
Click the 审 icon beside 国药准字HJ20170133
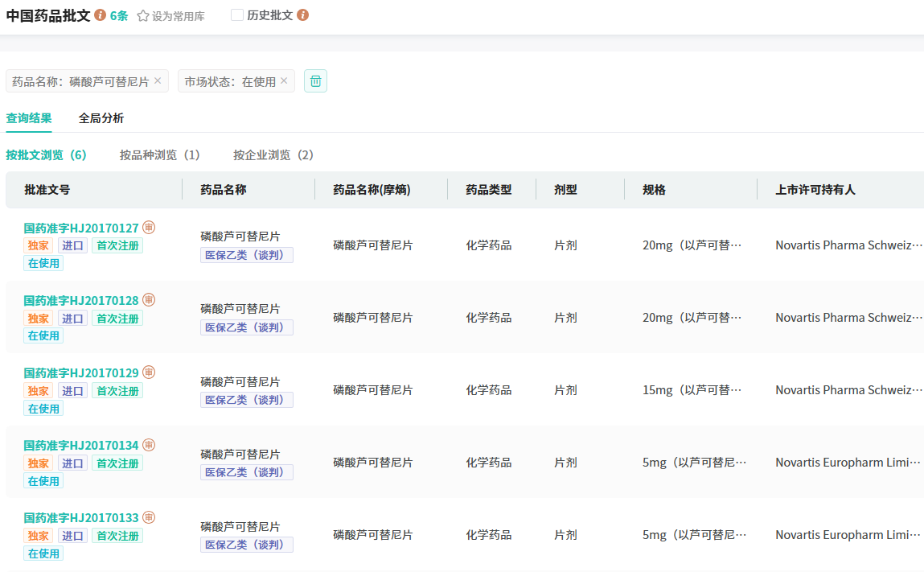click(149, 517)
